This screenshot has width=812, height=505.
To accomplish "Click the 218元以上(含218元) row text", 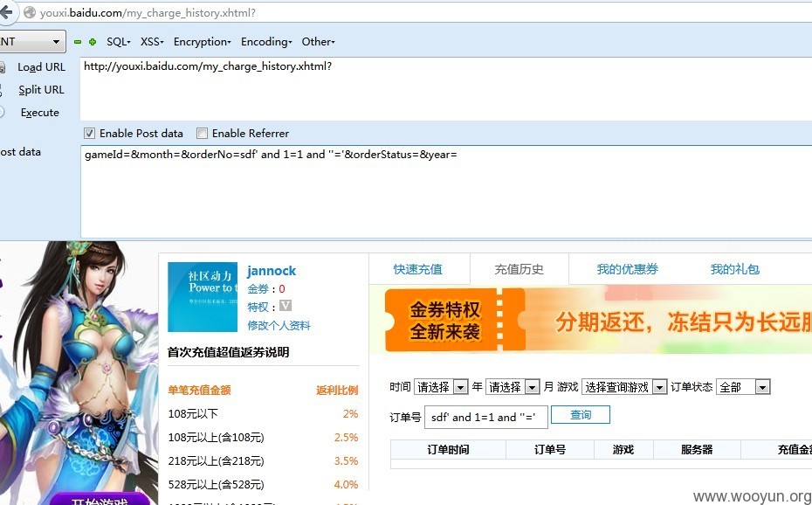I will click(216, 461).
